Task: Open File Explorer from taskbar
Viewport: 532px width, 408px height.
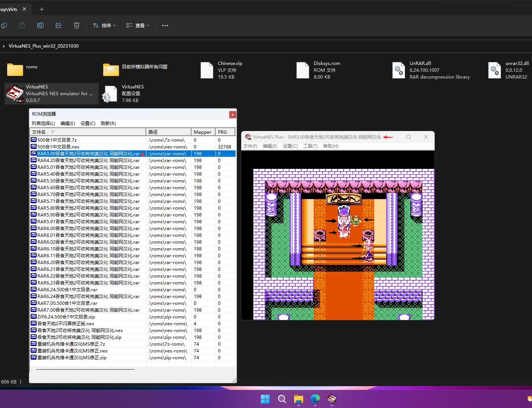Action: 299,399
